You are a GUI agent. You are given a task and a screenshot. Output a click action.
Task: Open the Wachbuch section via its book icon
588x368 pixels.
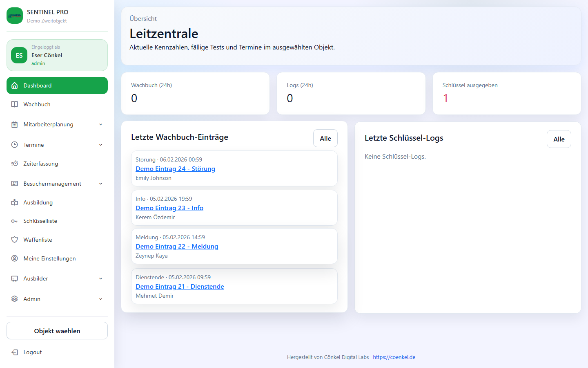tap(14, 104)
